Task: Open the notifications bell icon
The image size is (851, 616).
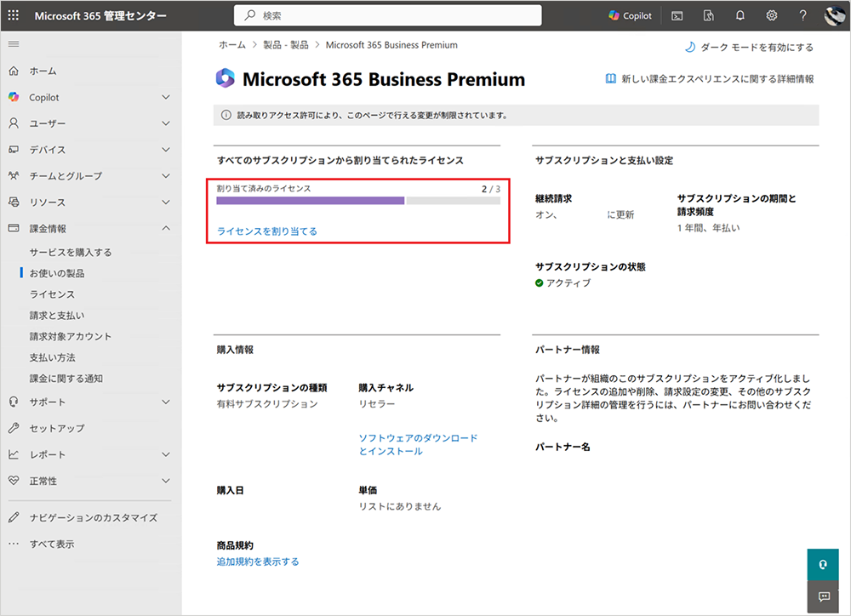Action: click(x=740, y=15)
